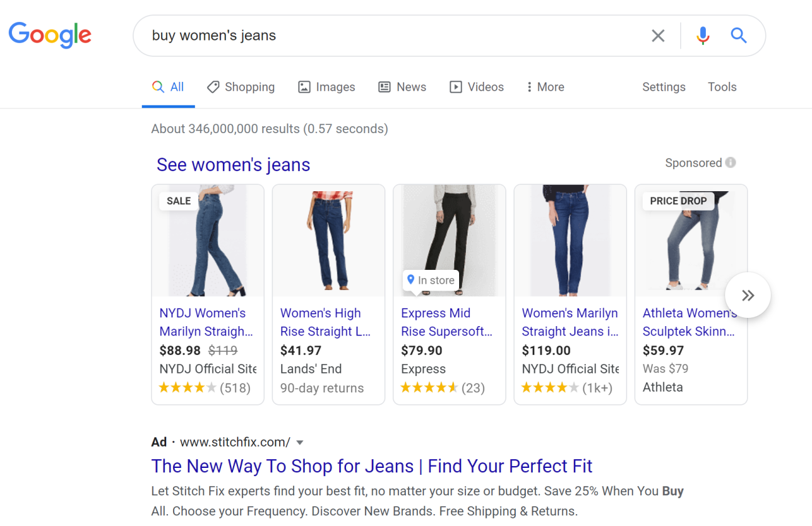The height and width of the screenshot is (526, 812).
Task: Open 'The New Way To Shop for Jeans' ad link
Action: coord(372,466)
